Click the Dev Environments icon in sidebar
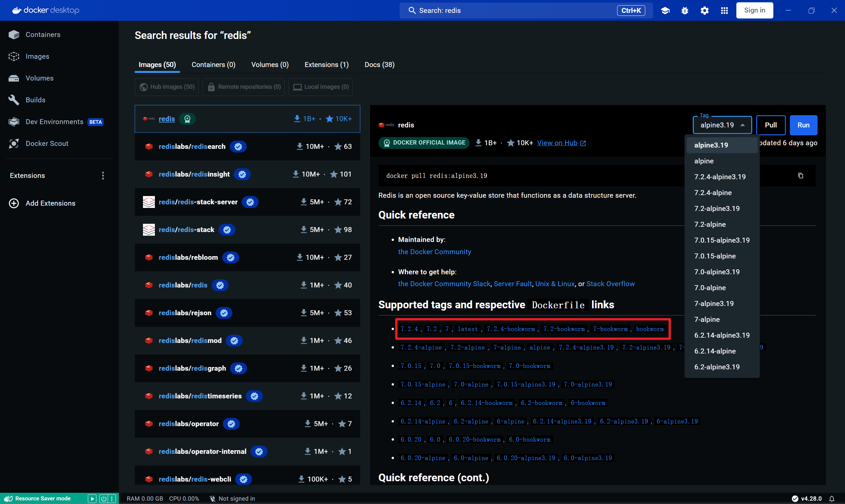The height and width of the screenshot is (504, 845). click(15, 121)
